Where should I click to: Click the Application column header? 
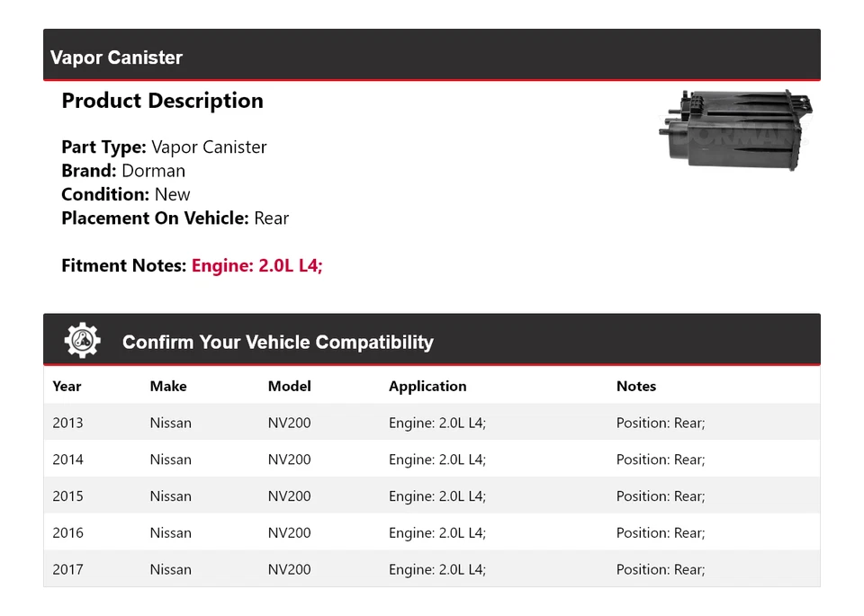pos(427,386)
